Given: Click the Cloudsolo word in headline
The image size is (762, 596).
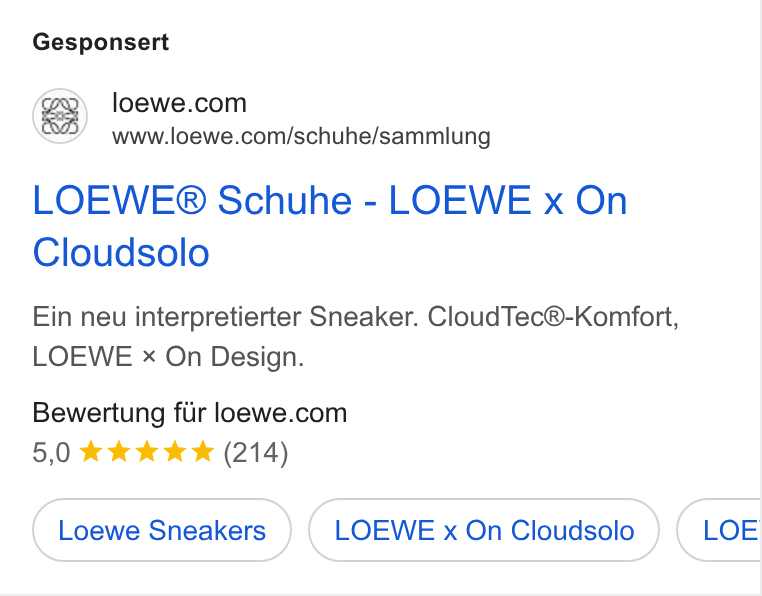Looking at the screenshot, I should click(121, 252).
